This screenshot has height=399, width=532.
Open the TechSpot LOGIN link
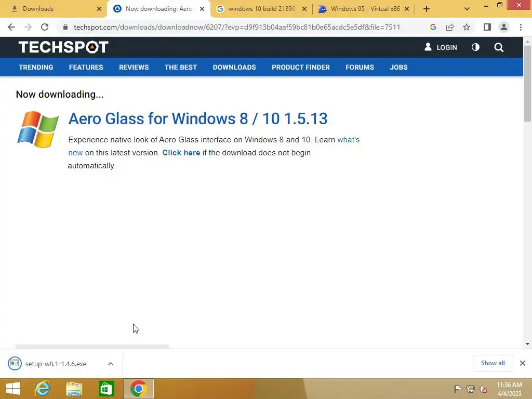[x=441, y=47]
